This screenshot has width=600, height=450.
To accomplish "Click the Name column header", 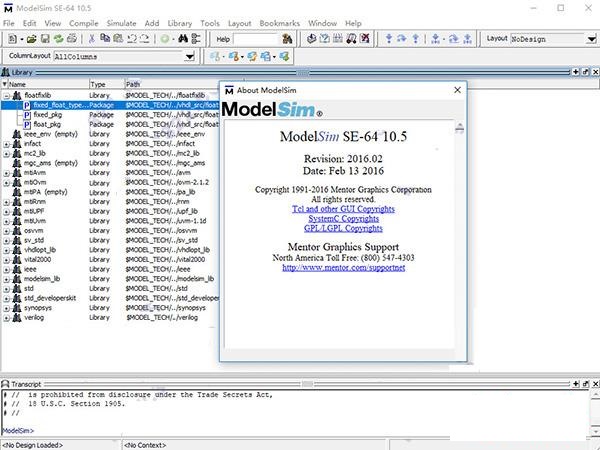I will click(48, 84).
